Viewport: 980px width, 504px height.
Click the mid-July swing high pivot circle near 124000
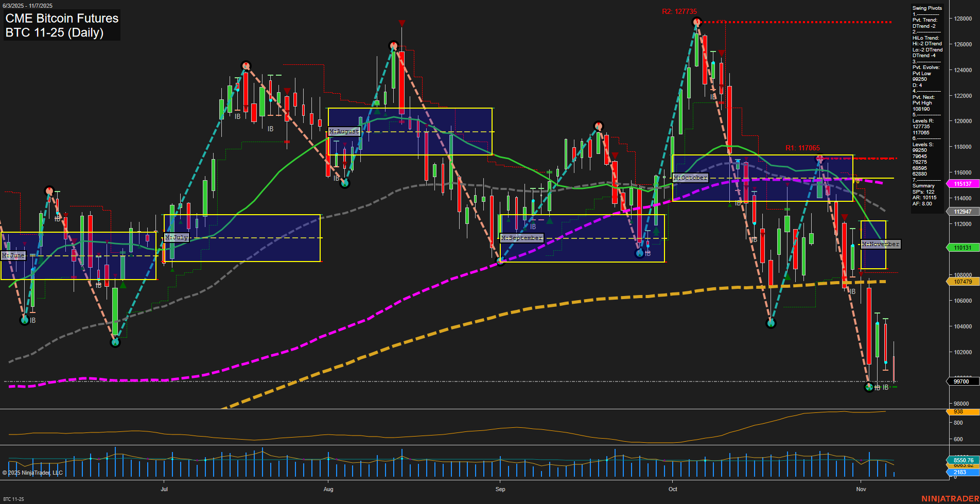pos(246,66)
